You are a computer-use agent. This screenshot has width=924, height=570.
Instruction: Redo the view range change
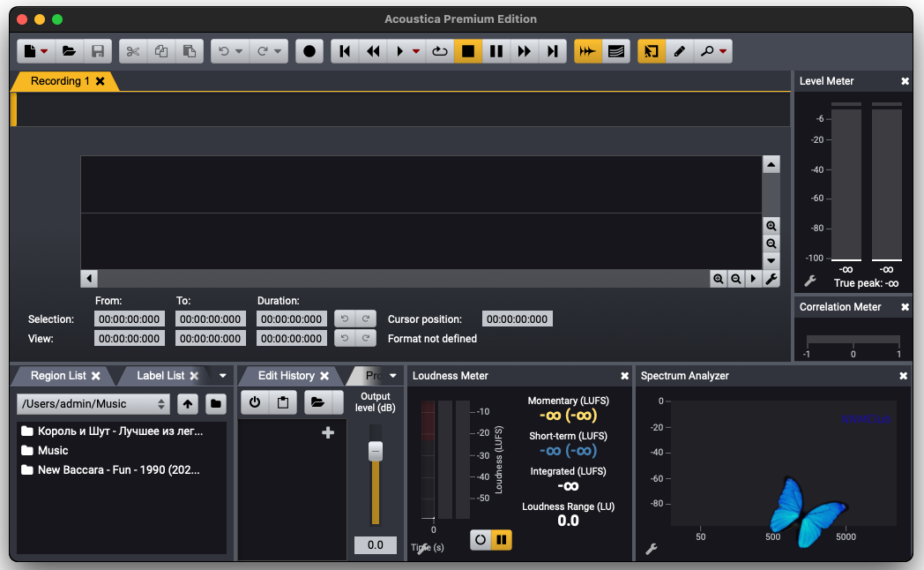(x=366, y=338)
